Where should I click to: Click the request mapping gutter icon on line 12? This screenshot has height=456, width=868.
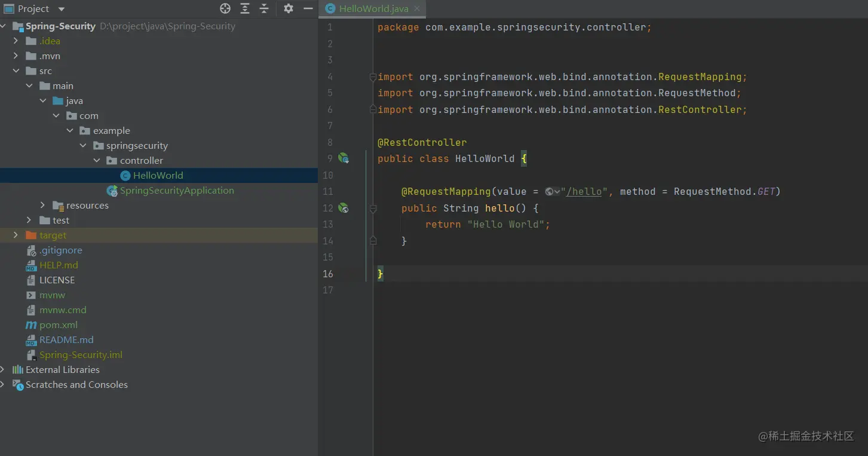pos(343,208)
